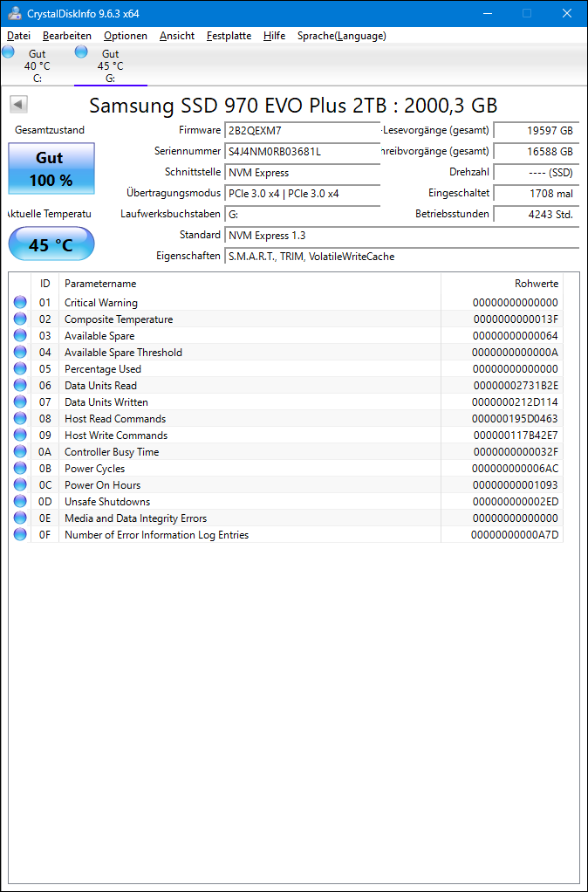This screenshot has height=892, width=588.
Task: Open the Sprache(Language) menu
Action: pyautogui.click(x=342, y=36)
